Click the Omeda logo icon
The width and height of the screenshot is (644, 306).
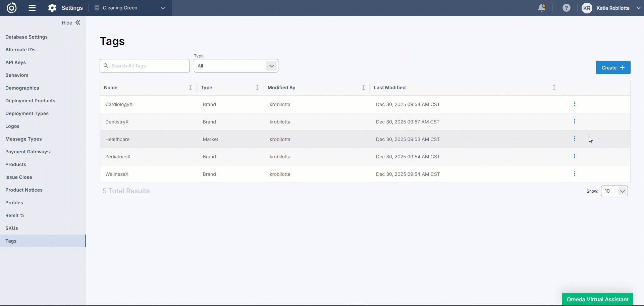pos(12,8)
